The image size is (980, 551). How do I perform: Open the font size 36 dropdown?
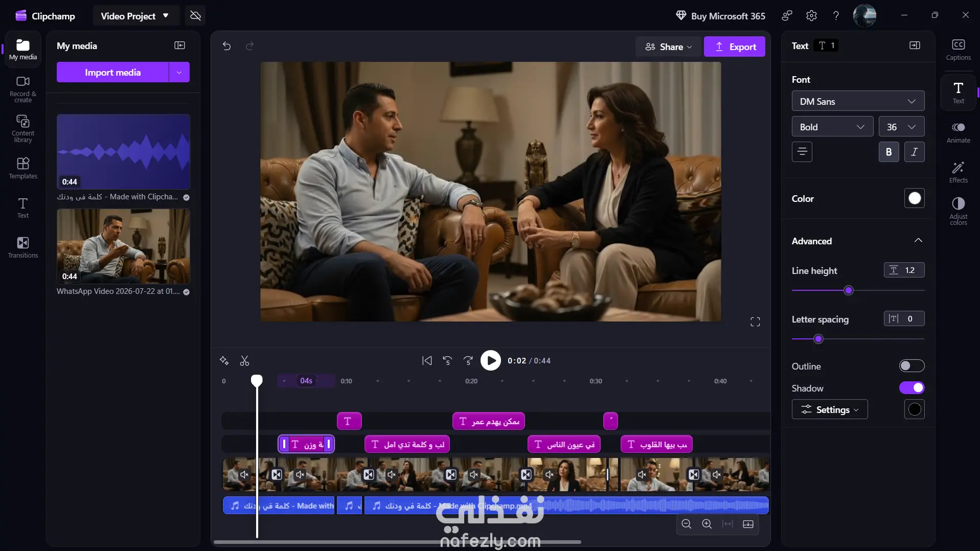point(901,127)
